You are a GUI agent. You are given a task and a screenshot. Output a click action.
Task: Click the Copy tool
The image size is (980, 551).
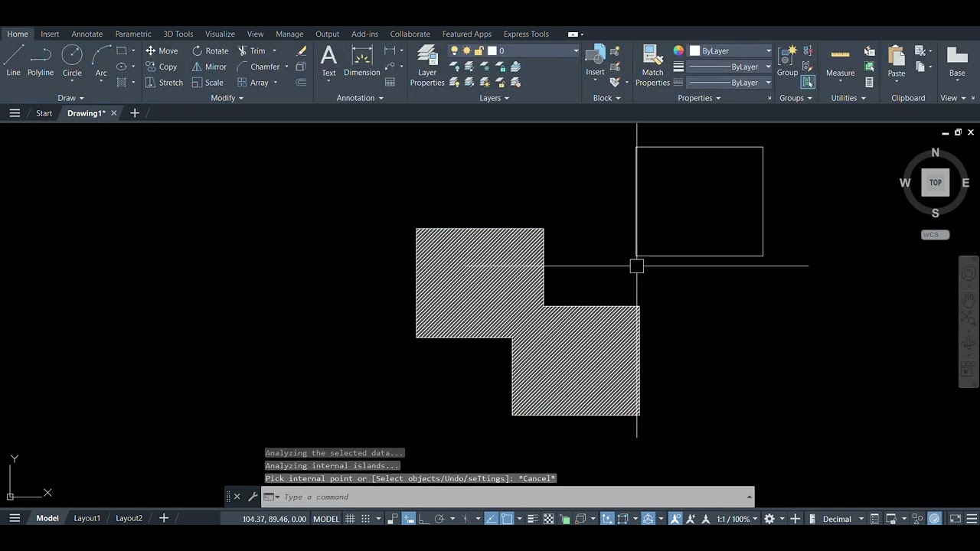click(x=162, y=67)
